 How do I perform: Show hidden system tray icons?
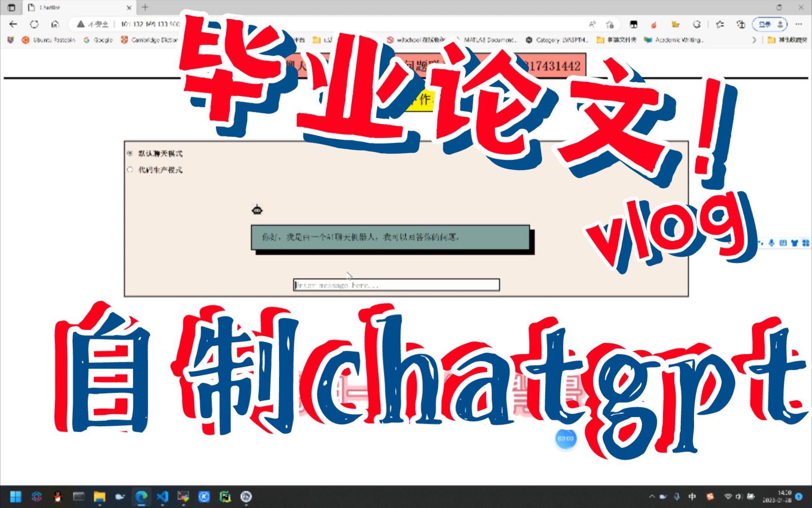click(x=652, y=497)
